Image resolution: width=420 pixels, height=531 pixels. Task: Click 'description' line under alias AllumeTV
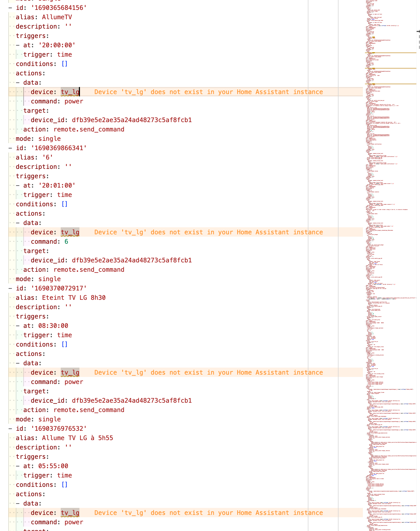(x=44, y=26)
